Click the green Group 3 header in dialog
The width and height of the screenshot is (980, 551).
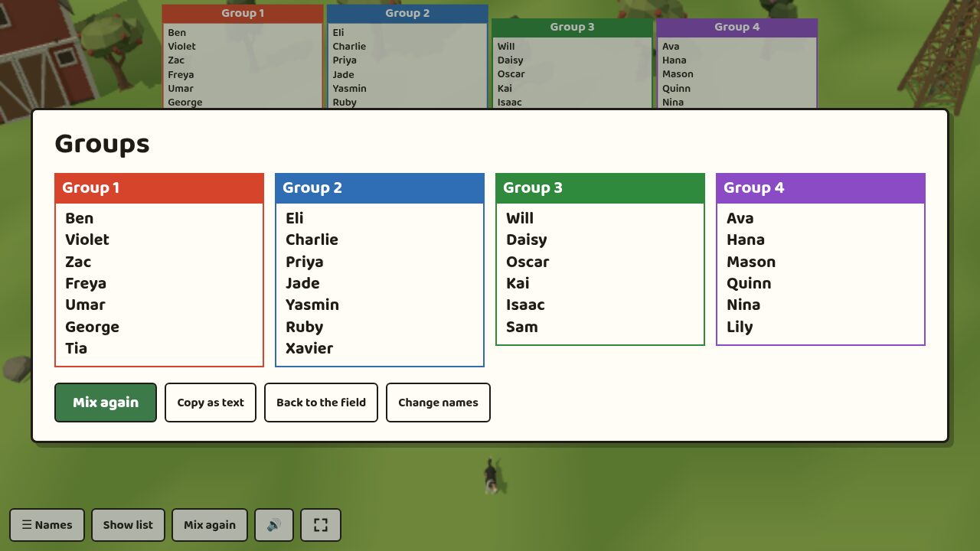600,188
